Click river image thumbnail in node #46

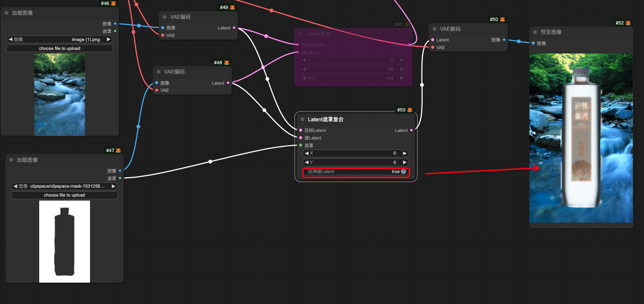[60, 95]
